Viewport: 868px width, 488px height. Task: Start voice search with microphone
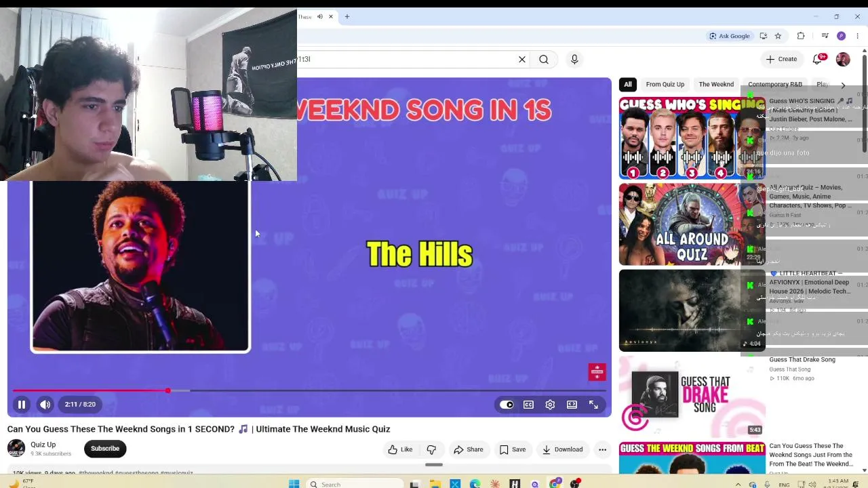point(574,60)
